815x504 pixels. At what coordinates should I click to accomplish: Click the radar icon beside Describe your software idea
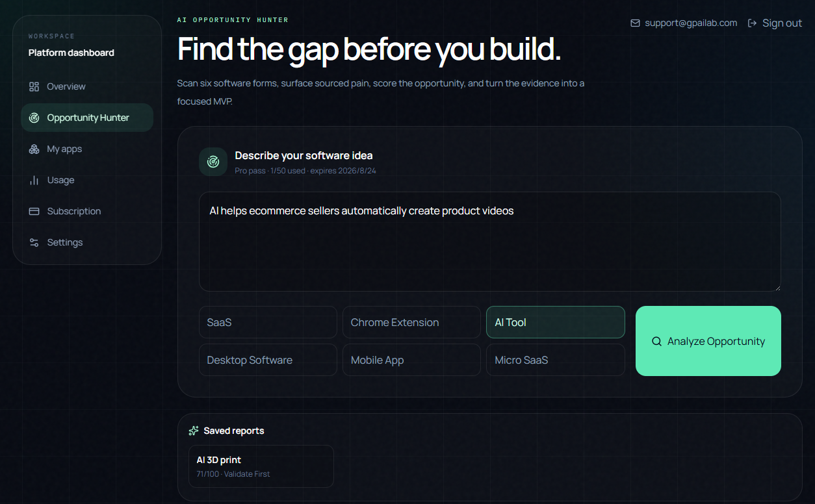coord(213,161)
